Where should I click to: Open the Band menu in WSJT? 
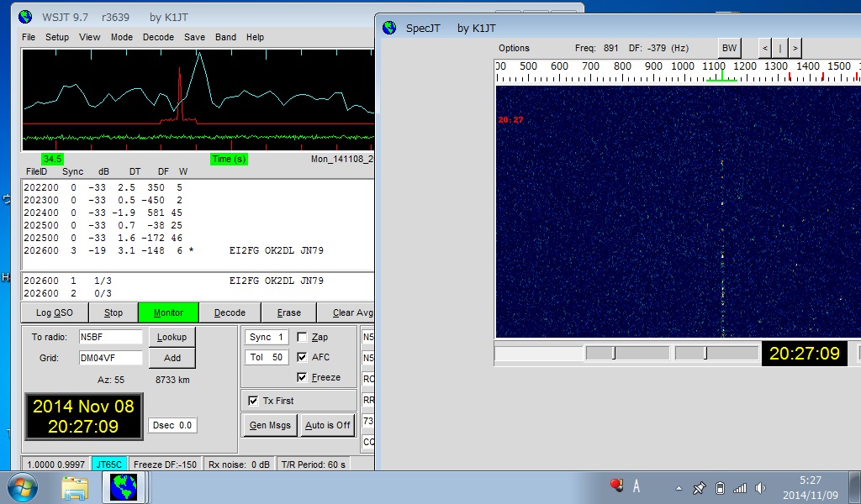point(225,37)
